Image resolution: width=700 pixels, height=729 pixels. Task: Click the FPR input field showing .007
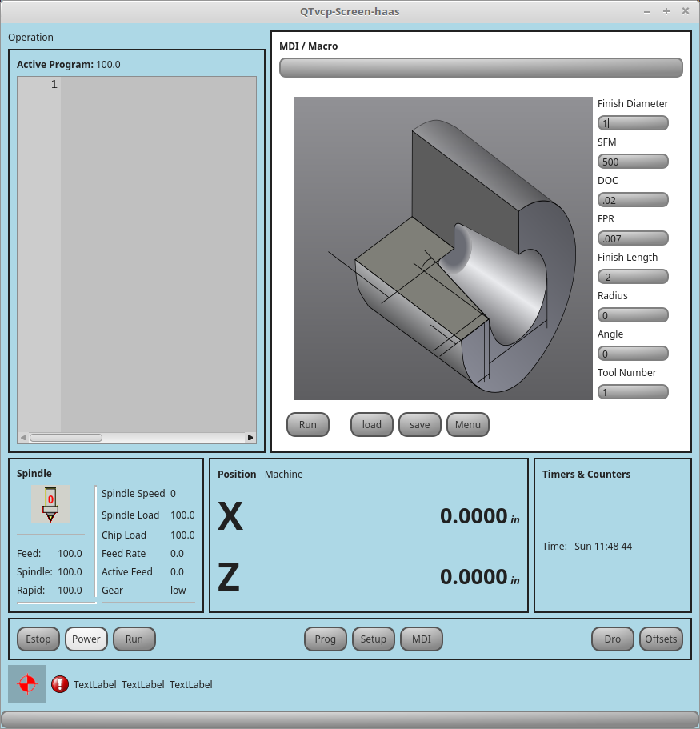click(633, 238)
